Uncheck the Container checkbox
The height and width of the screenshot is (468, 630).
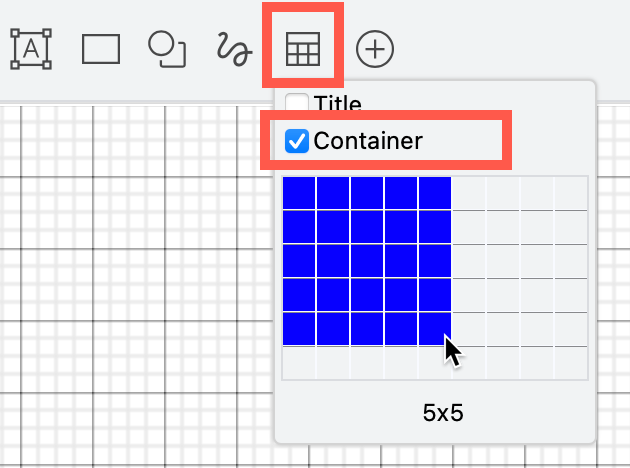coord(297,141)
